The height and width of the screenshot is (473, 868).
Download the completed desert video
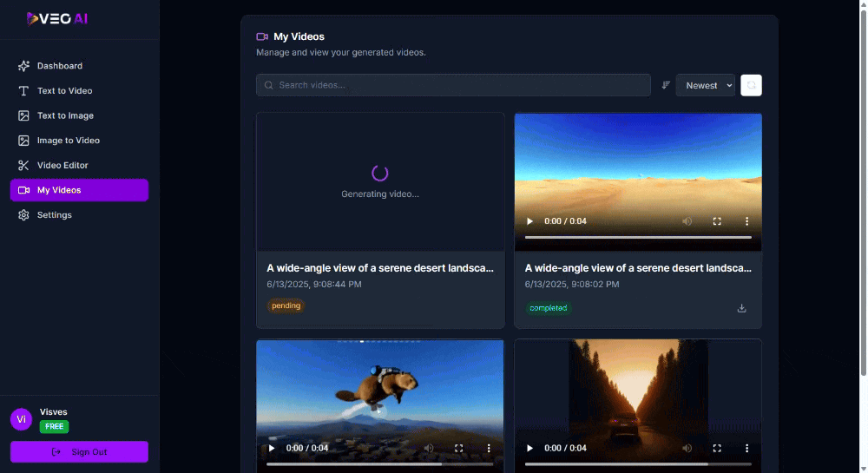742,308
